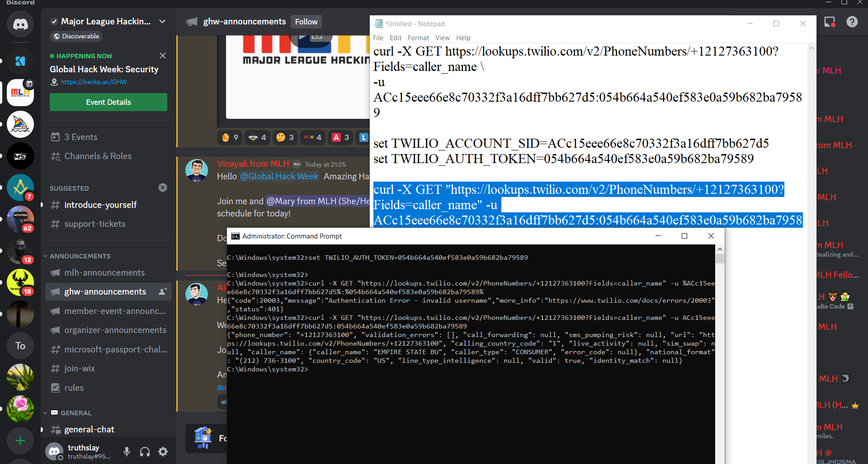868x464 pixels.
Task: Open Discord Help question mark icon
Action: 852,22
